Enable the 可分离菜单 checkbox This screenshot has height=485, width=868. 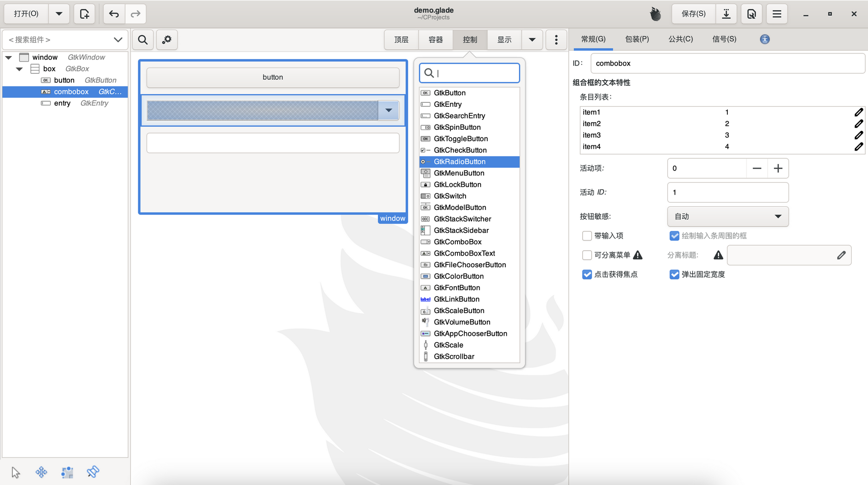(587, 255)
